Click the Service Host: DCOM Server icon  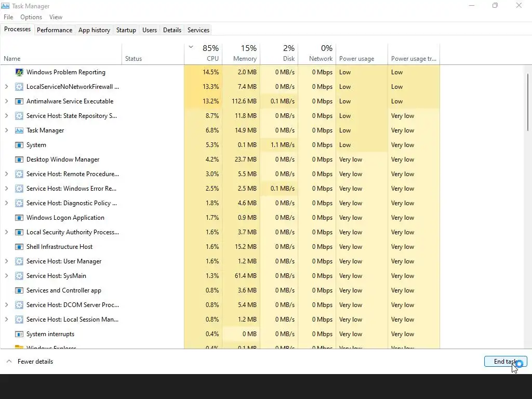pyautogui.click(x=19, y=305)
